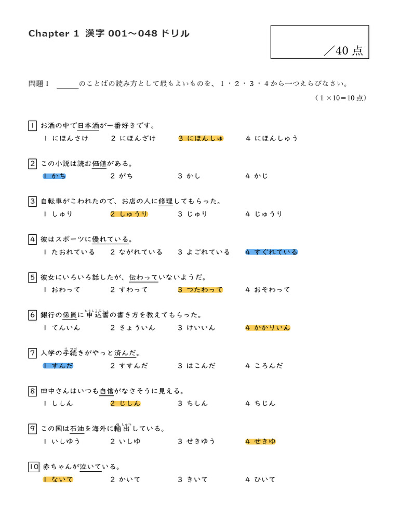Click the underlined word 石油
399x532 pixels.
77,429
